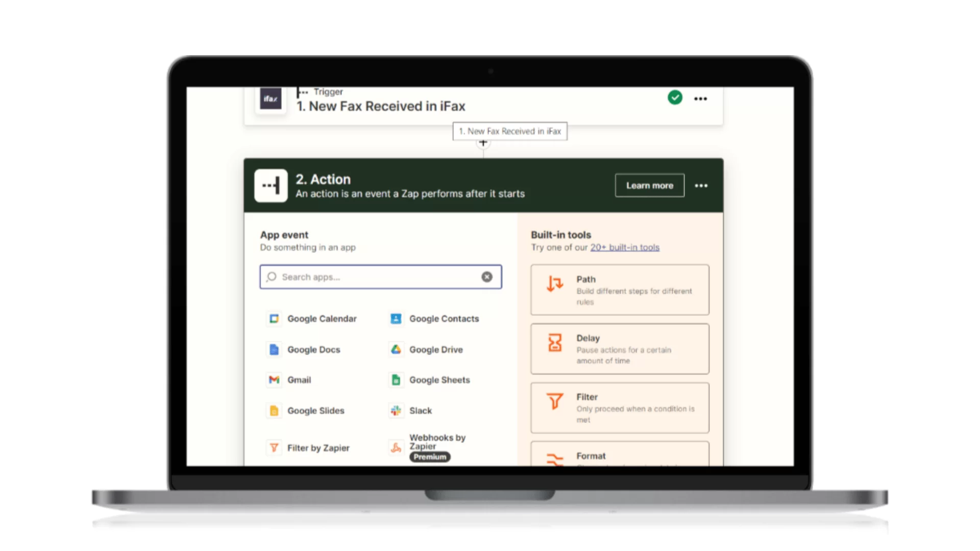Choose the Slack icon
The width and height of the screenshot is (980, 551).
click(x=396, y=411)
